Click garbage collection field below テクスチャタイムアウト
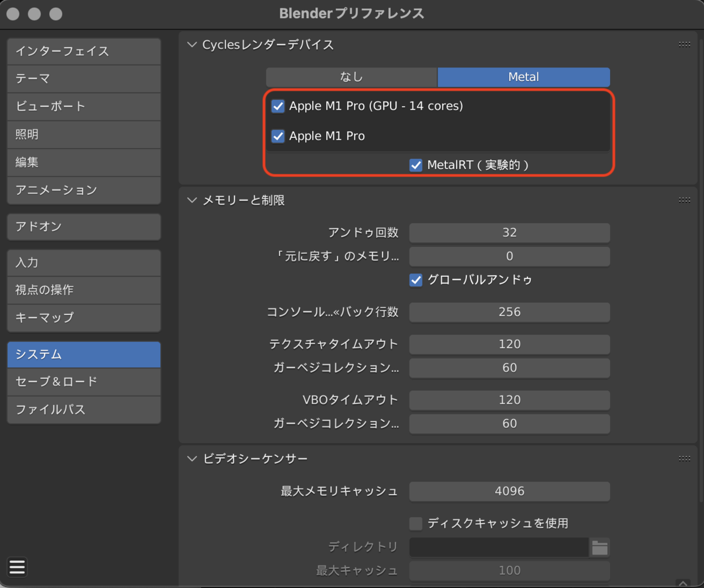Screen dimensions: 704x588 509,368
